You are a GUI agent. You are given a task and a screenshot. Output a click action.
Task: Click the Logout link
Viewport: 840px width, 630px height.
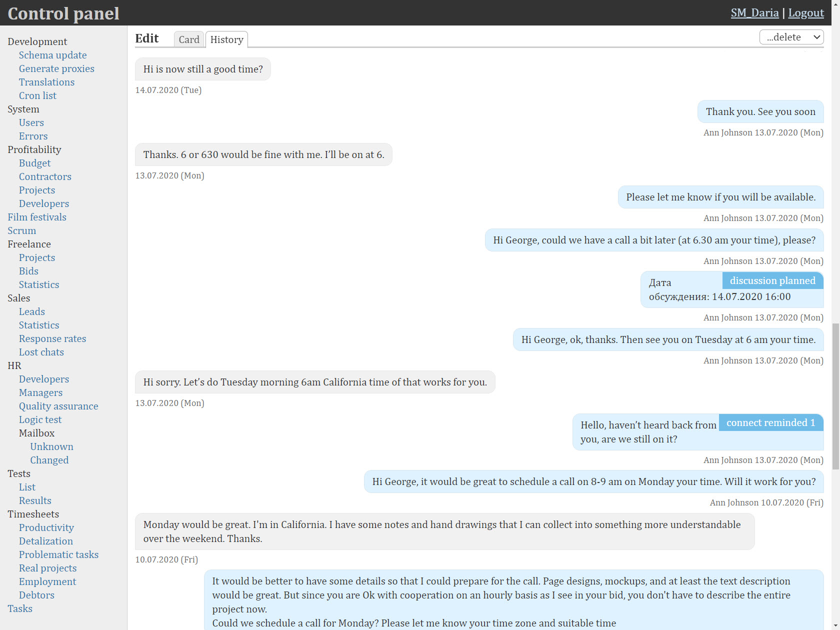(805, 13)
